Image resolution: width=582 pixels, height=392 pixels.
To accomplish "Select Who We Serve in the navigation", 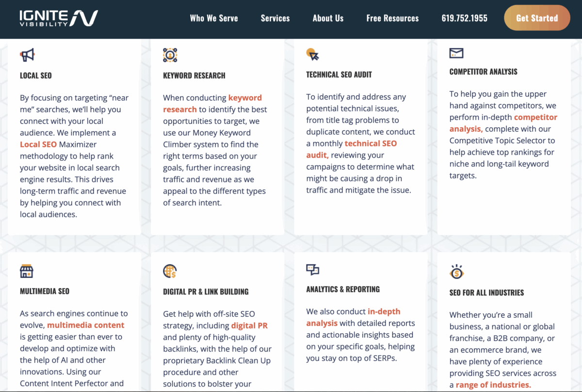I will tap(214, 18).
